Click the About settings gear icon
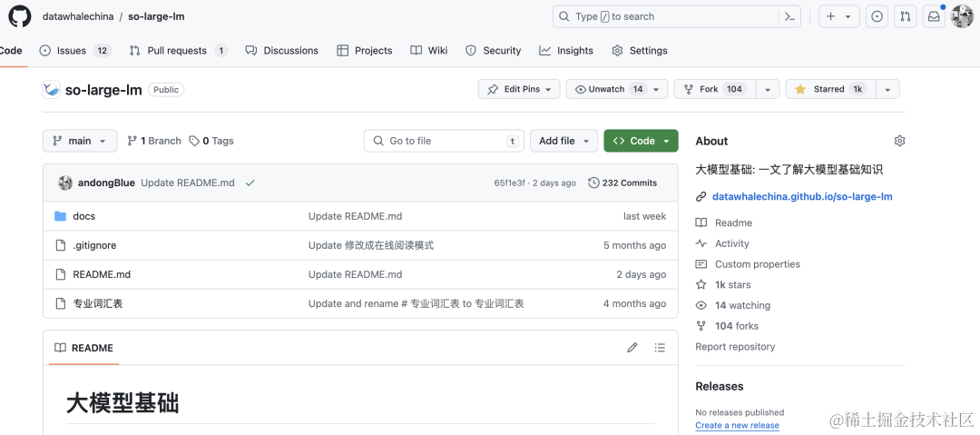The height and width of the screenshot is (435, 980). coord(899,141)
